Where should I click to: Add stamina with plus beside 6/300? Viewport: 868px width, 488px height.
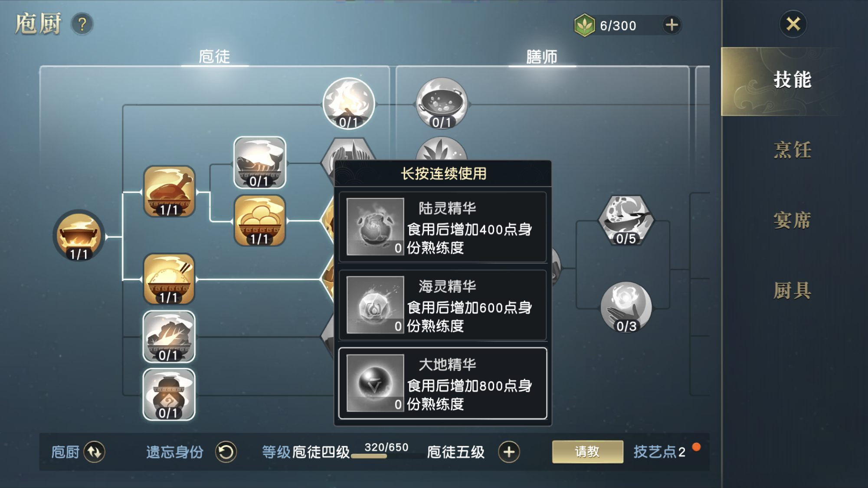(x=671, y=25)
